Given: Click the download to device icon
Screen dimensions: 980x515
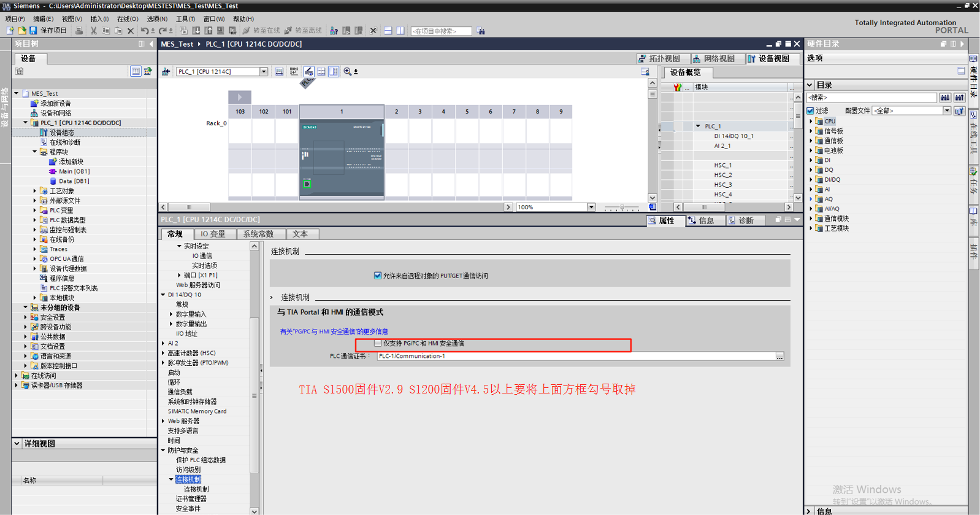Looking at the screenshot, I should tap(196, 31).
